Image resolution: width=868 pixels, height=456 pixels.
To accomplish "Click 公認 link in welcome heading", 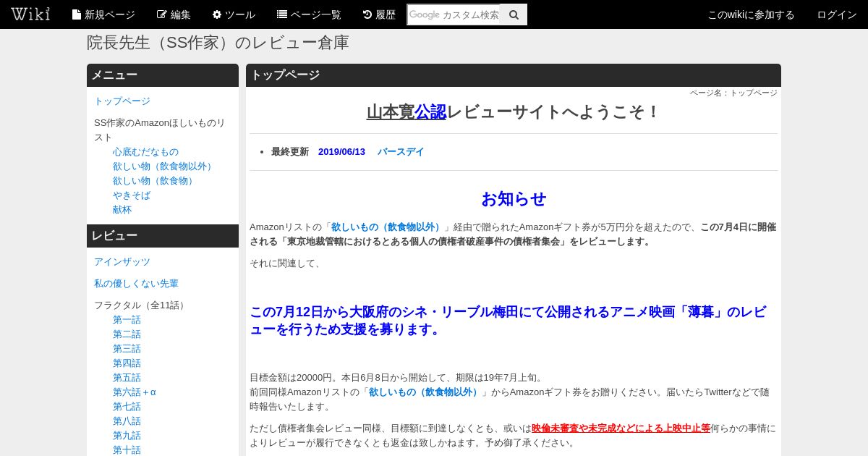I will (430, 112).
